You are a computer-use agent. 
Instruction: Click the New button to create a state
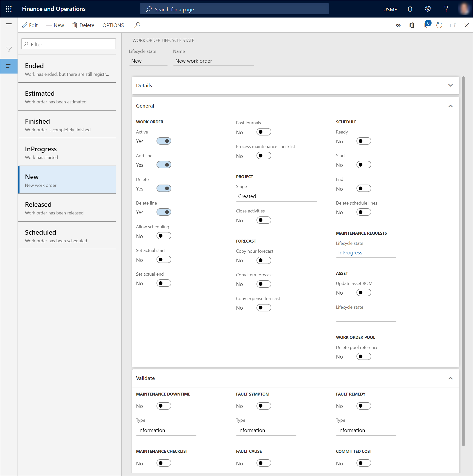(x=55, y=25)
